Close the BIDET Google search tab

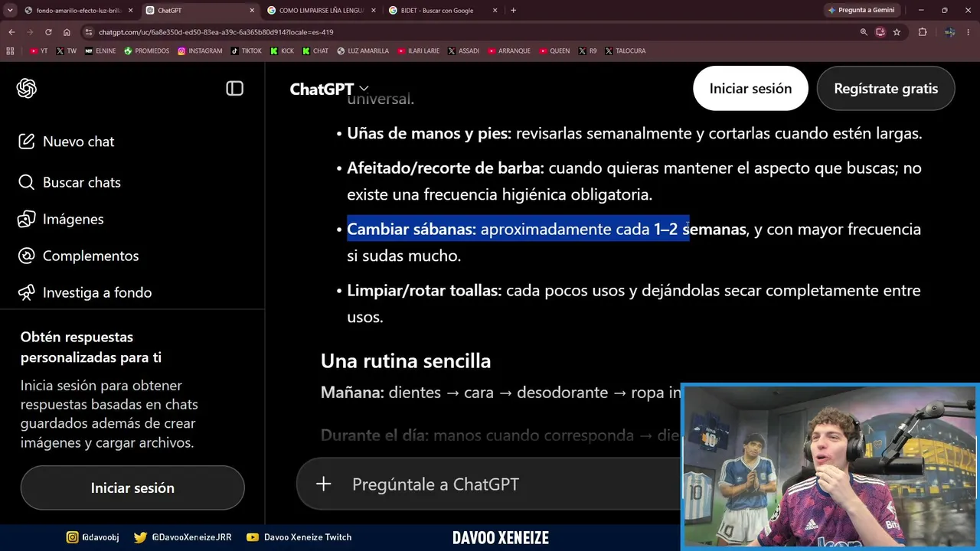coord(495,11)
